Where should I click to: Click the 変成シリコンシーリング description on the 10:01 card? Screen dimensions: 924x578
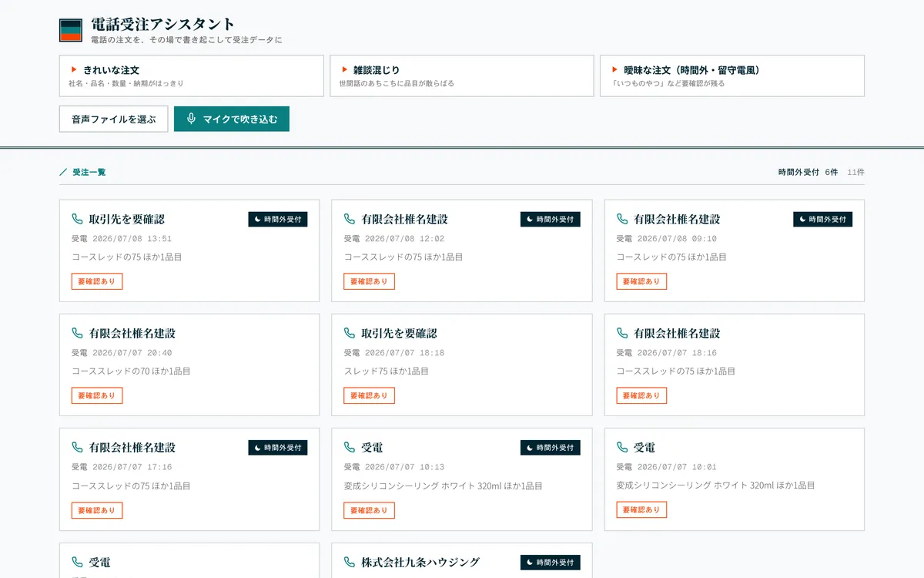(715, 486)
